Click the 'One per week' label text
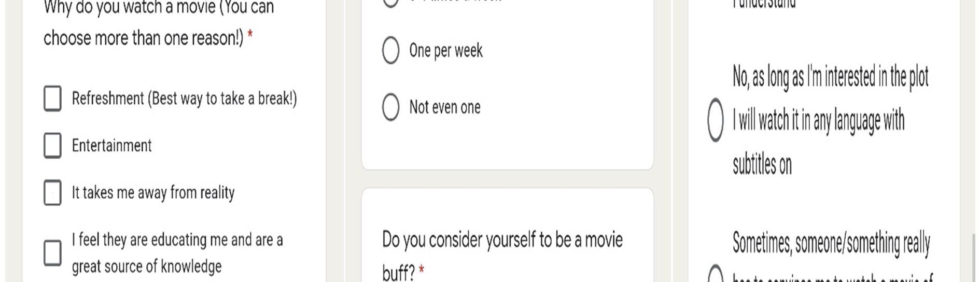 click(x=446, y=50)
